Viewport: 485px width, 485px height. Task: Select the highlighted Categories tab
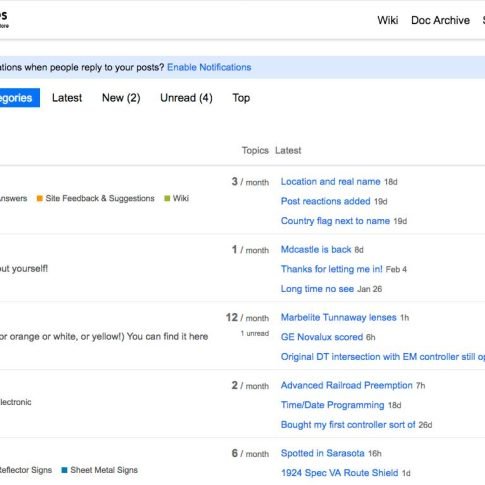tap(18, 98)
